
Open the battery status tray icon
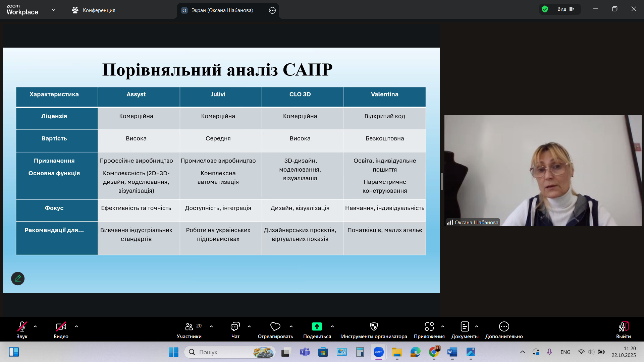click(x=601, y=352)
